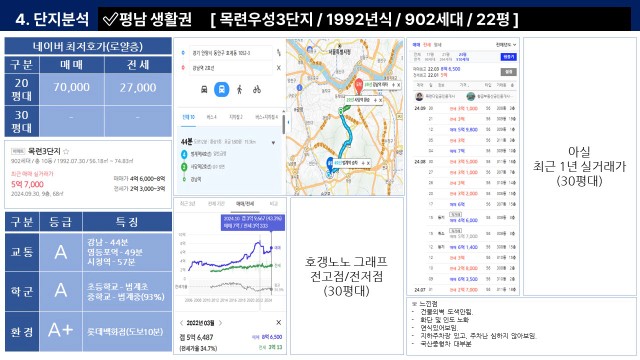The width and height of the screenshot is (640, 360).
Task: Select the highlighted 20평 size option
Action: click(462, 57)
